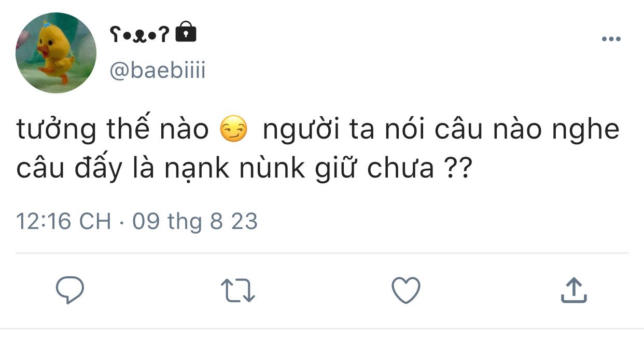Click the padlock protected account icon
Viewport: 644px width, 338px height.
click(186, 32)
